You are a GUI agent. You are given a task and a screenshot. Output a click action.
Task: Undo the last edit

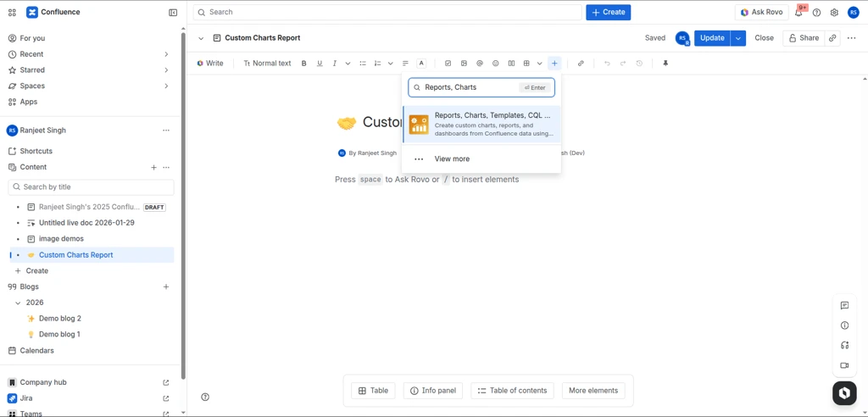[x=607, y=63]
